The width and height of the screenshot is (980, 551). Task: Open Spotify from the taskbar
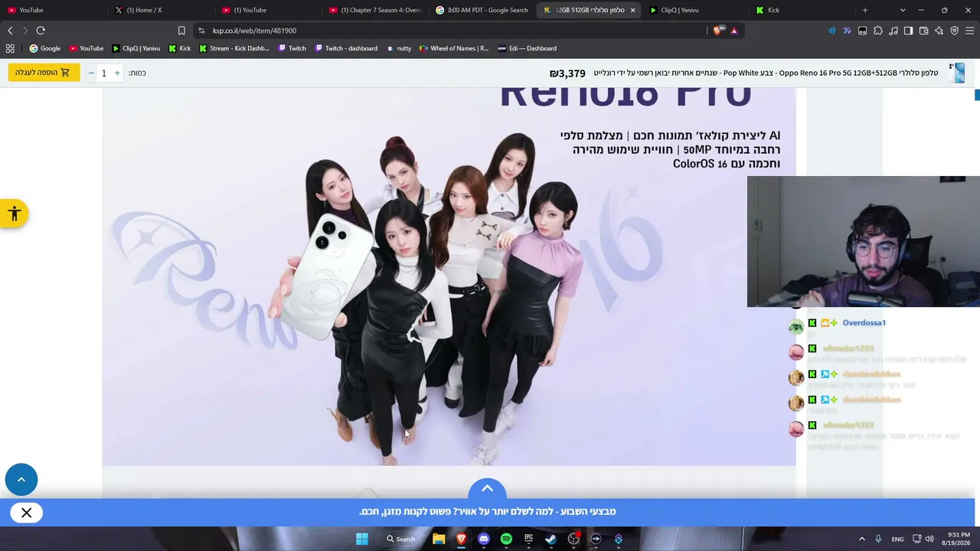click(x=506, y=539)
